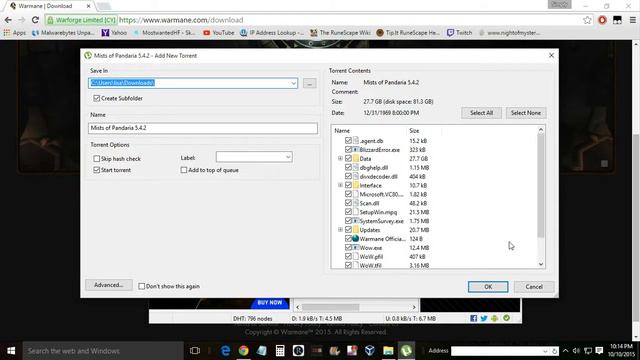This screenshot has width=640, height=360.
Task: Browse save location with ellipsis button
Action: tap(309, 83)
